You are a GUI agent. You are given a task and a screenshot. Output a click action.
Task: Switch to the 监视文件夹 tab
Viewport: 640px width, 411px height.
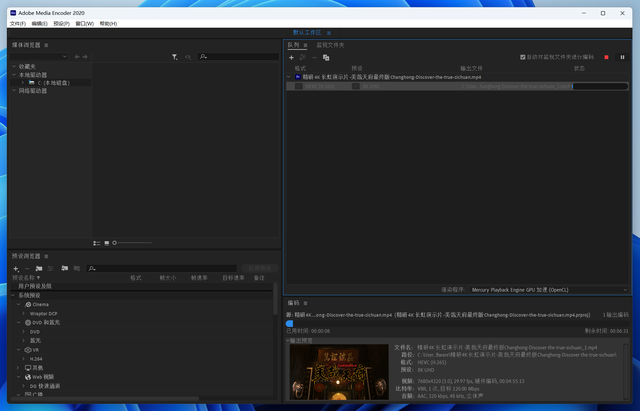click(330, 45)
